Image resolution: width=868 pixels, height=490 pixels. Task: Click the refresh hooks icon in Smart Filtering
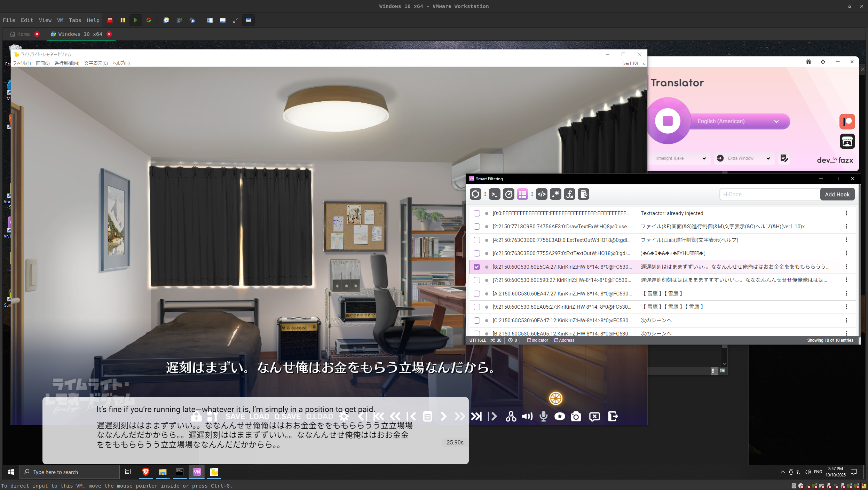coord(475,194)
